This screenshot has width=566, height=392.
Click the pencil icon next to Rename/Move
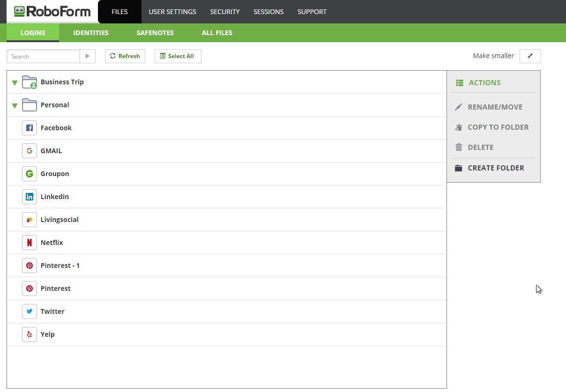(x=459, y=107)
